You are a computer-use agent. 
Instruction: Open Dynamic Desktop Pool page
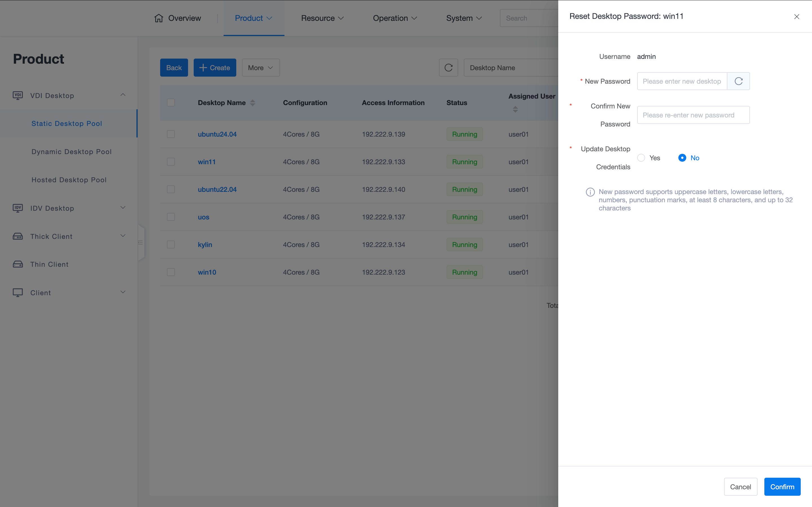pos(71,152)
